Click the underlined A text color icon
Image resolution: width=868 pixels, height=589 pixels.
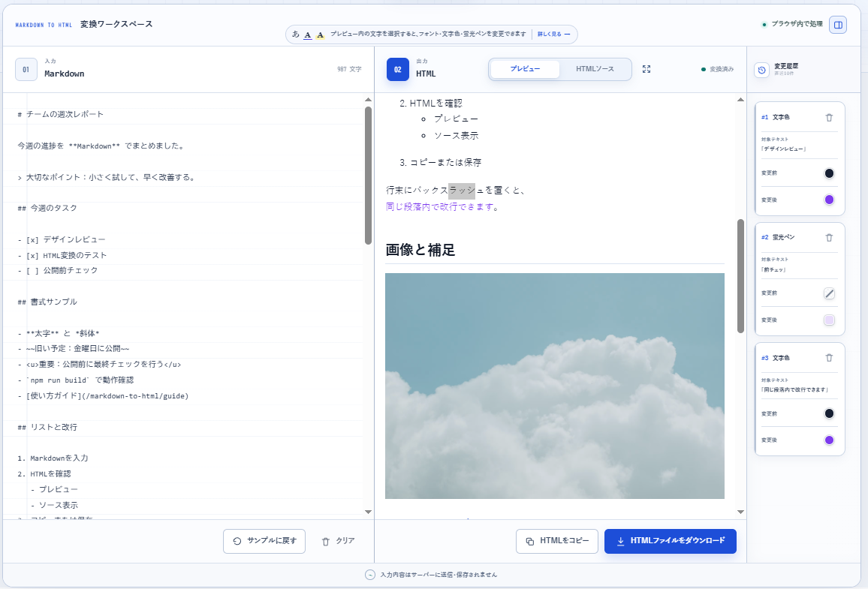tap(308, 35)
